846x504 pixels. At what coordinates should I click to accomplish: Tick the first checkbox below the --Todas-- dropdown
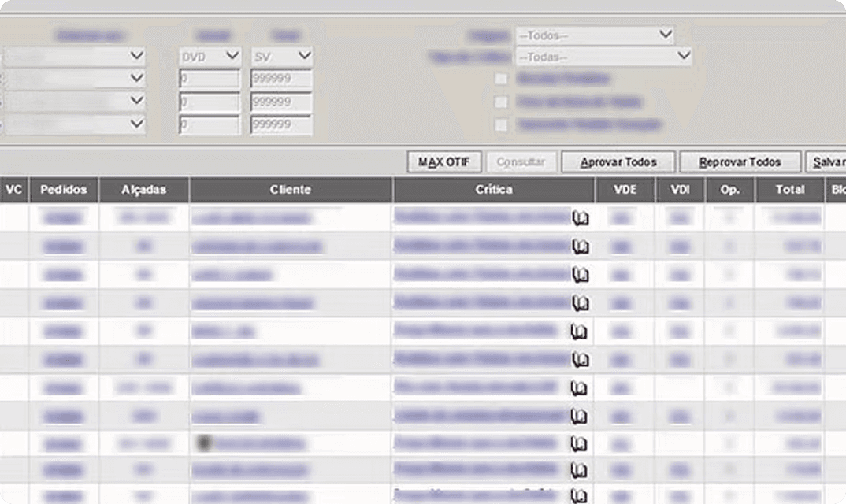[x=501, y=79]
